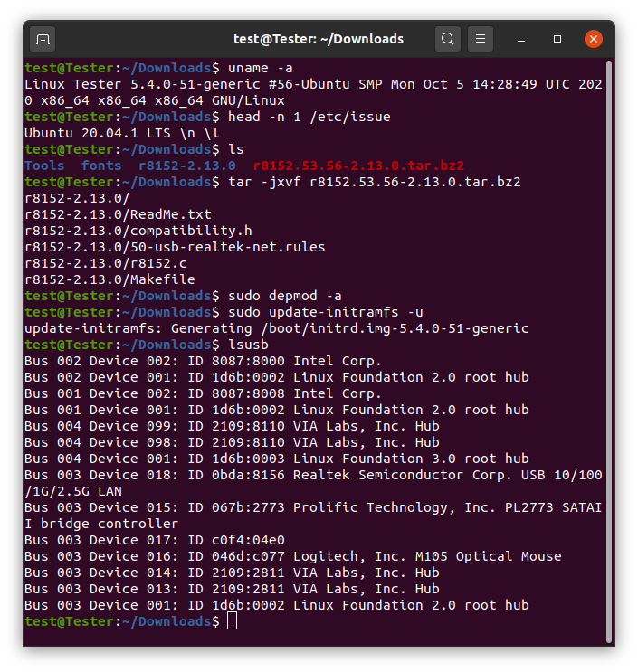Minimize the terminal window
The height and width of the screenshot is (672, 638).
coord(521,40)
